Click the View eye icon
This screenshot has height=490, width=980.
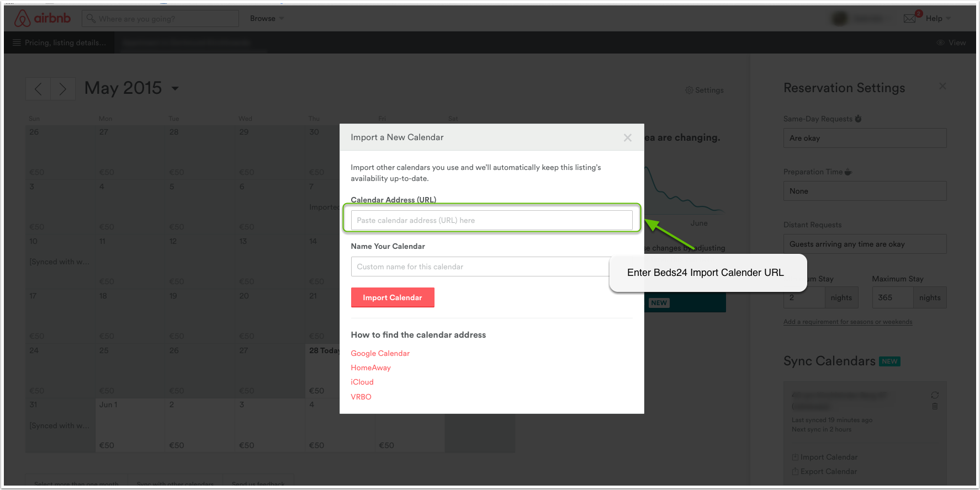coord(940,42)
